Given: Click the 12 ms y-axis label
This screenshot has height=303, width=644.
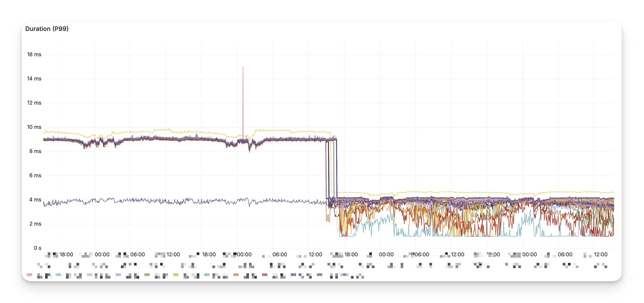Looking at the screenshot, I should (34, 103).
